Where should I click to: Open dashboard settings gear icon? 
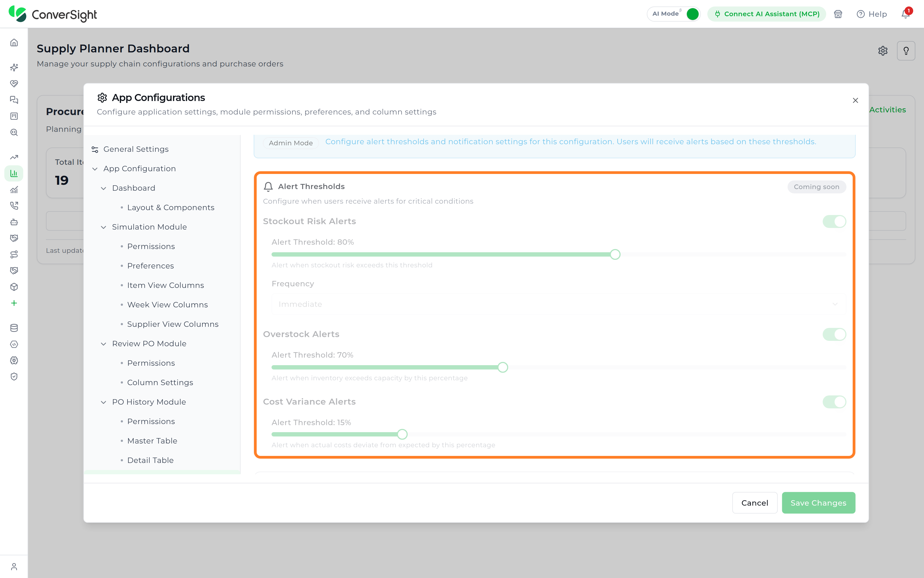point(882,51)
